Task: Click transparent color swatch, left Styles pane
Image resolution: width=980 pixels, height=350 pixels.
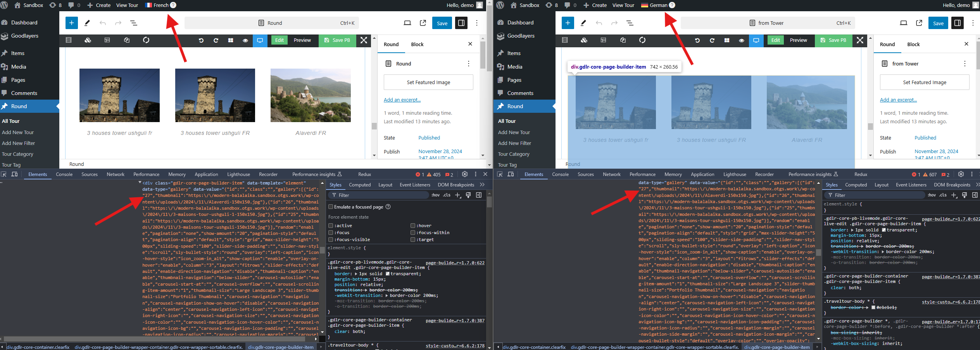Action: click(388, 274)
